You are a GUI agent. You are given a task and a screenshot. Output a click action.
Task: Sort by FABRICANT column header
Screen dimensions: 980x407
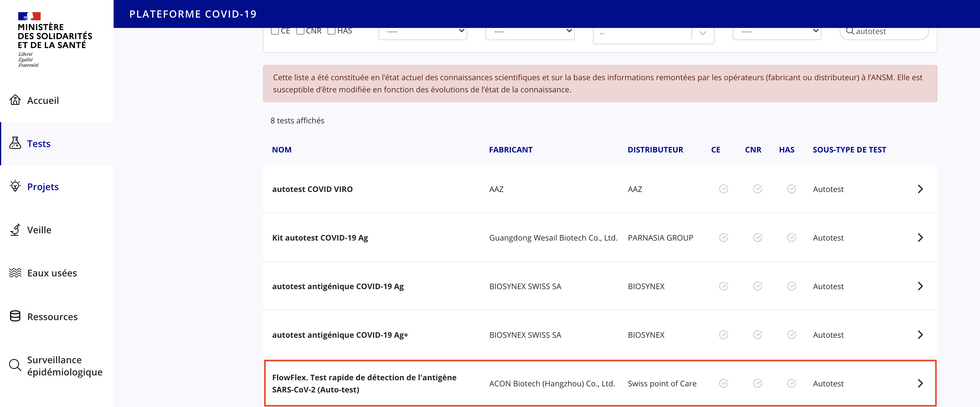pos(511,150)
